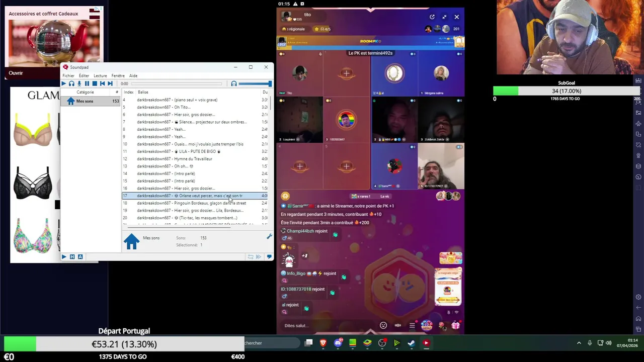Select sound 17 Orlane veut percer
Screen dimensions: 644x362
[195, 196]
